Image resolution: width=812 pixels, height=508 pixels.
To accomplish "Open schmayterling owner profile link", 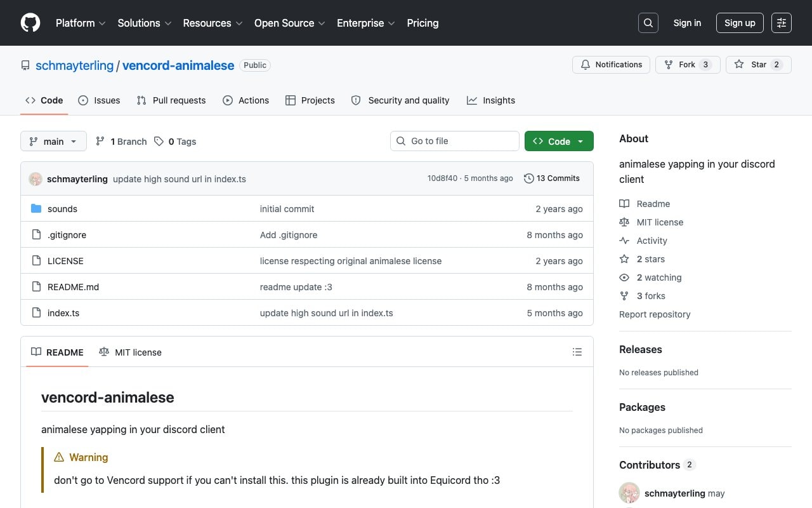I will [74, 65].
